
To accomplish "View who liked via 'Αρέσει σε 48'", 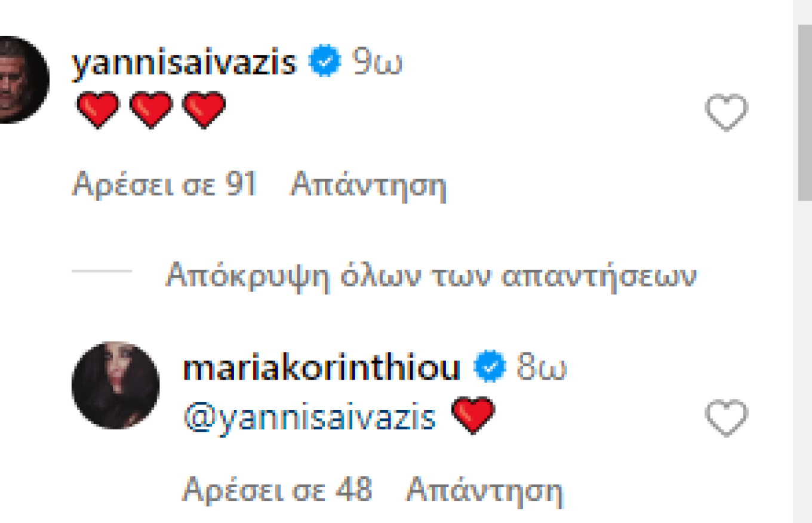I will tap(277, 491).
